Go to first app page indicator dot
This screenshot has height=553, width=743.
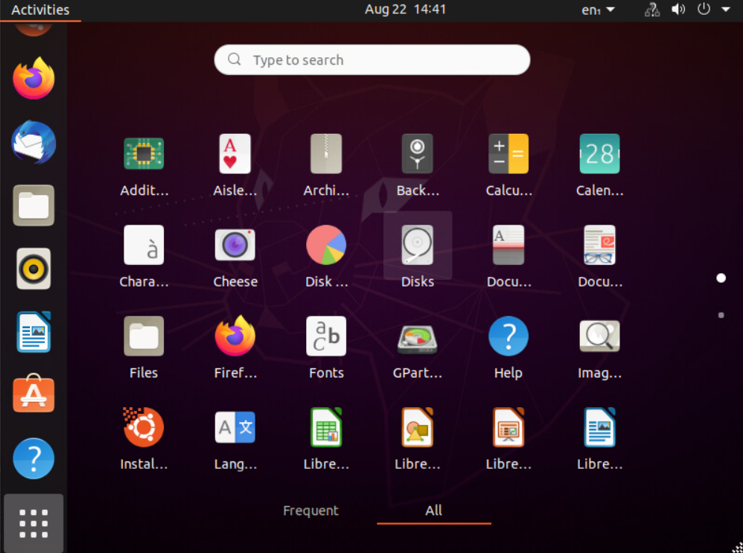721,278
